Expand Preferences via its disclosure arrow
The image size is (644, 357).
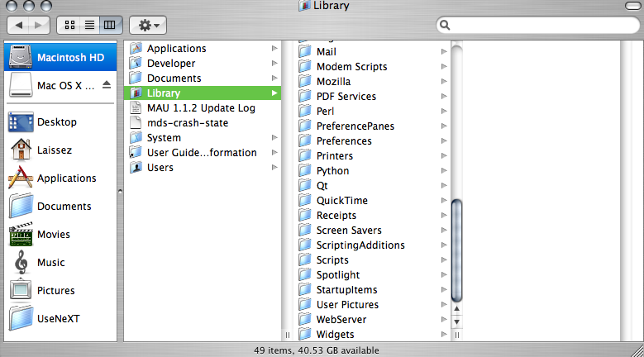coord(444,140)
